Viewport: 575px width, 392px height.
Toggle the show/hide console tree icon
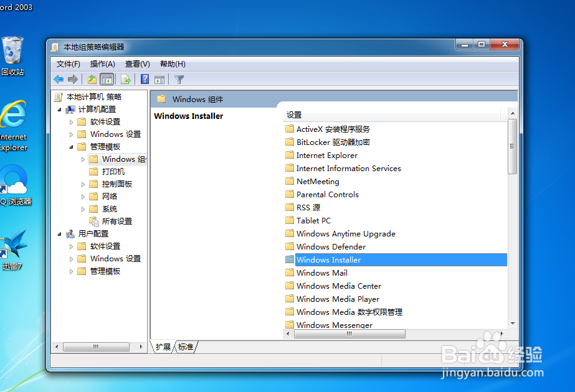coord(107,79)
